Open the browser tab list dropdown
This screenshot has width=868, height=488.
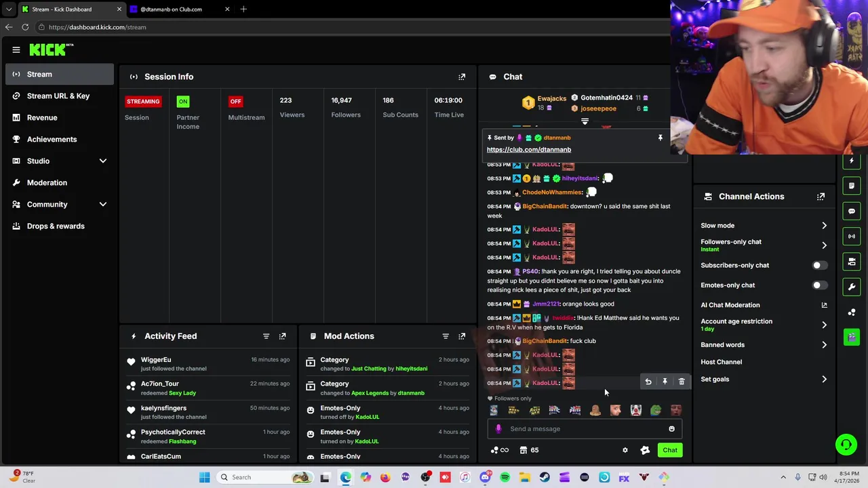[9, 9]
